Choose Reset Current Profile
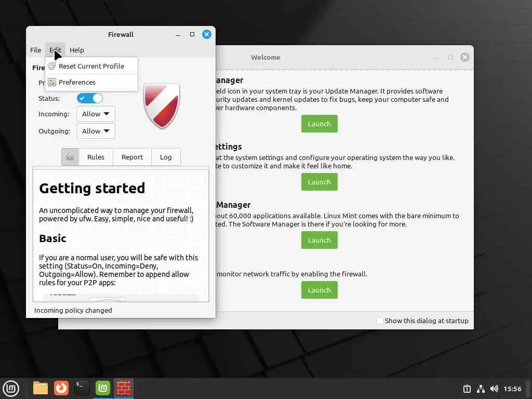Viewport: 532px width, 399px height. (91, 66)
